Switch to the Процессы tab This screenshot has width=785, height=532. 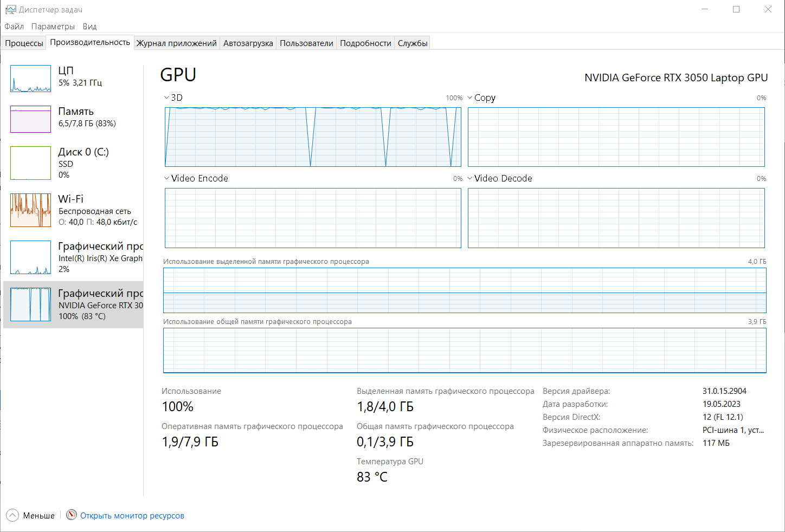tap(24, 43)
